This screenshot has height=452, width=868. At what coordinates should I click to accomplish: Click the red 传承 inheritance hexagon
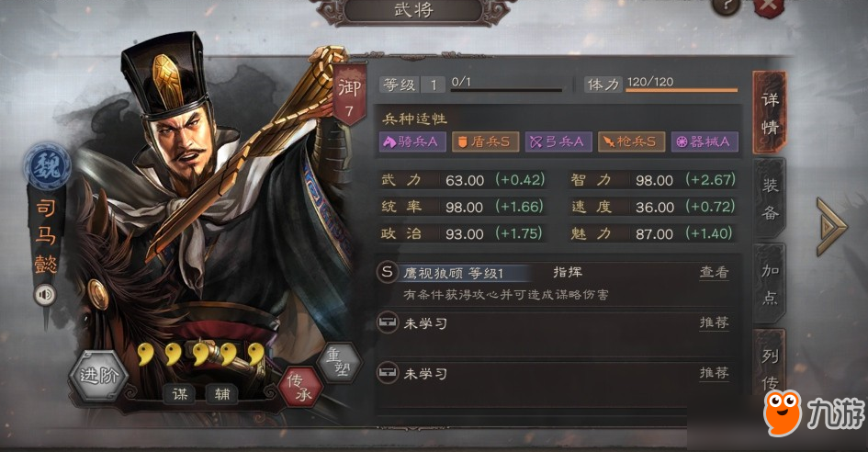(299, 387)
